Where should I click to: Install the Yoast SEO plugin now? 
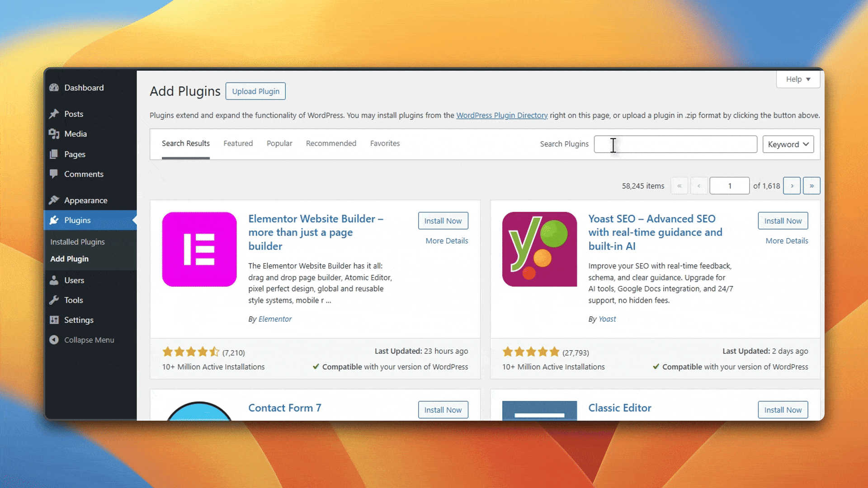click(x=783, y=221)
